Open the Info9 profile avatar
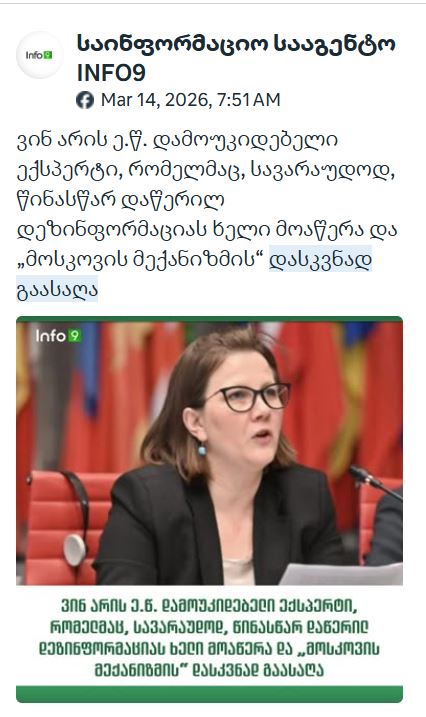The image size is (426, 717). click(39, 55)
